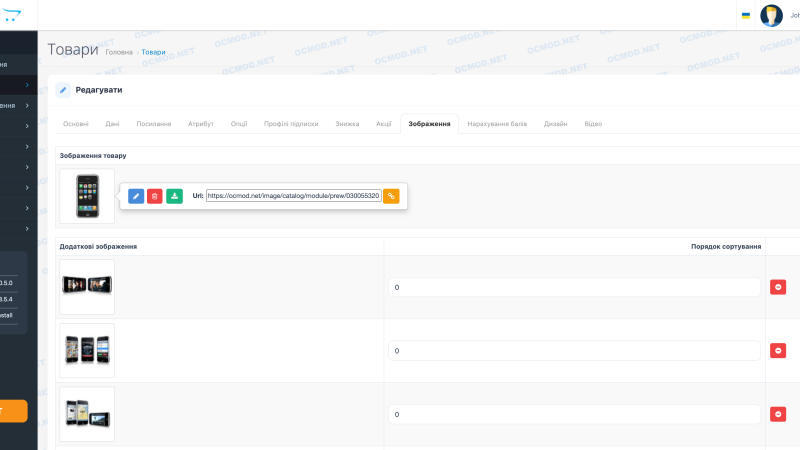
Task: Click the Додаткові зображення column header
Action: tap(98, 246)
